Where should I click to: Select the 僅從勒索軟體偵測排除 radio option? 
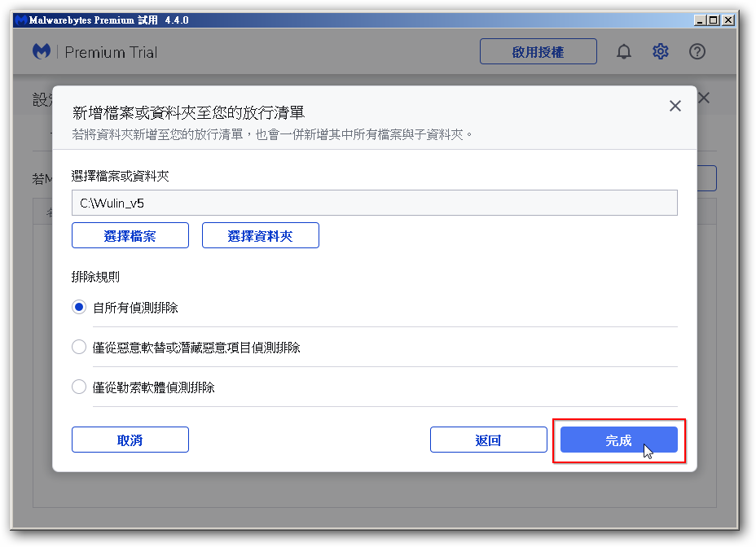pos(79,387)
